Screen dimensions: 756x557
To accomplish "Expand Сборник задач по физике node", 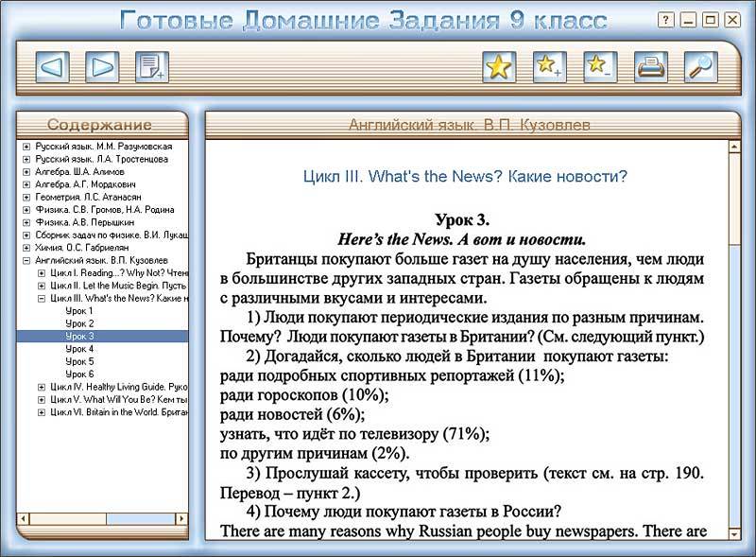I will [26, 235].
